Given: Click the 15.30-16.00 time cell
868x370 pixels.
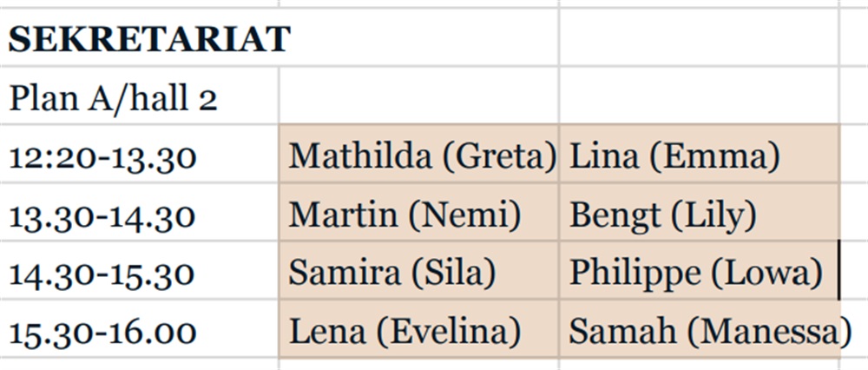Looking at the screenshot, I should 140,328.
